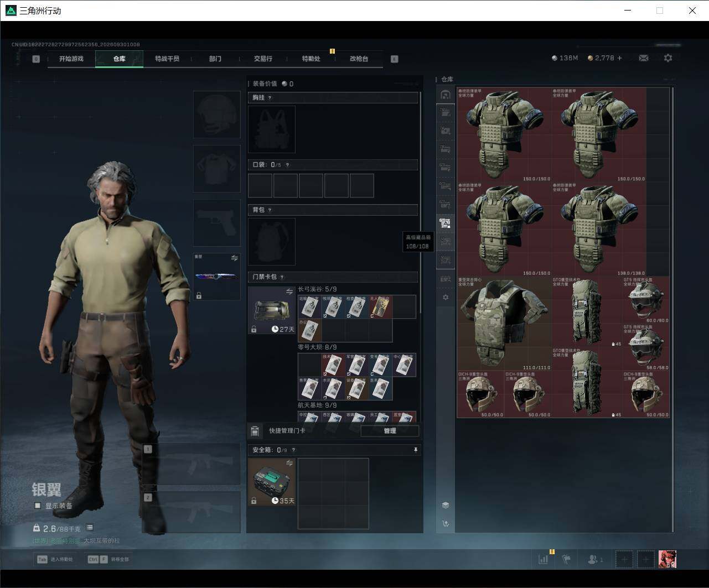This screenshot has height=588, width=709.
Task: Select the empty body armor equipment slot
Action: tap(216, 169)
